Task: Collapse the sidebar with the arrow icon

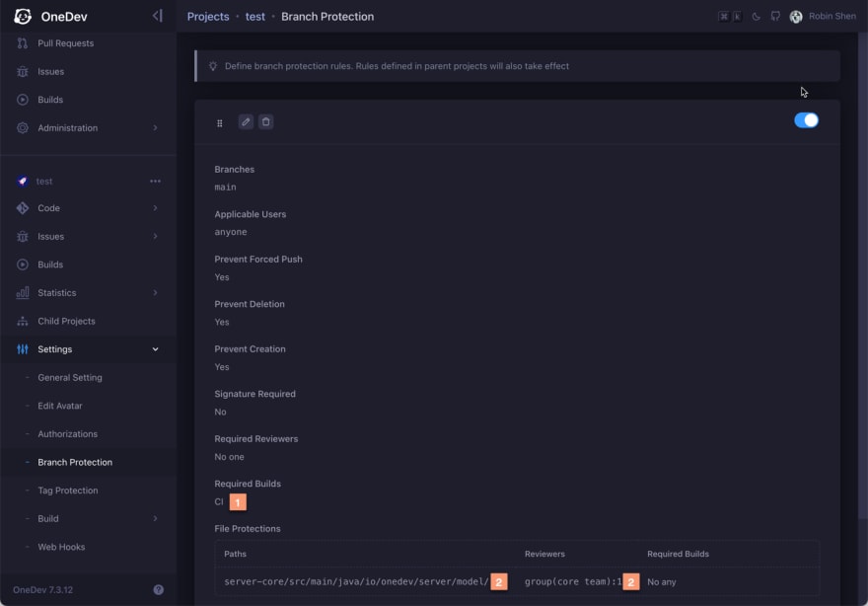Action: click(x=158, y=16)
